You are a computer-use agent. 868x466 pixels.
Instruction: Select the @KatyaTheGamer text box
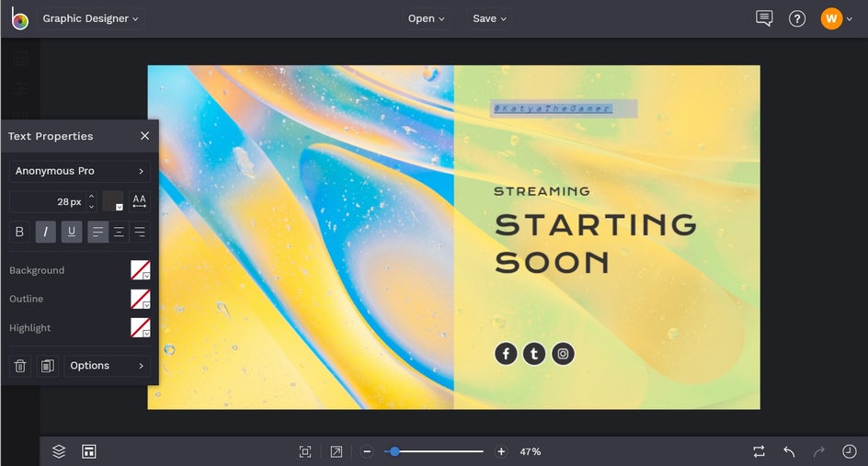(564, 108)
